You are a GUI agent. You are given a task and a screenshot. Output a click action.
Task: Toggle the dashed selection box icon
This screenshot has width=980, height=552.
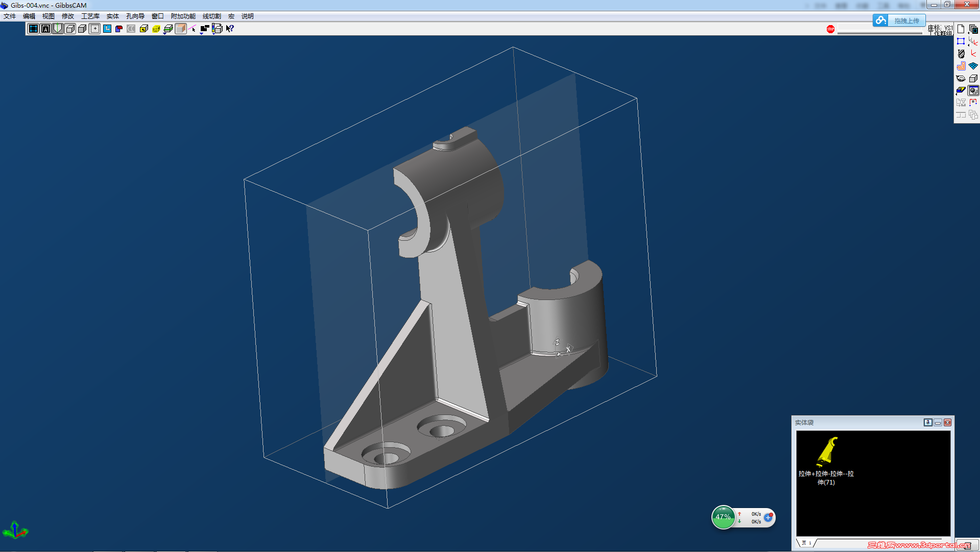(94, 29)
